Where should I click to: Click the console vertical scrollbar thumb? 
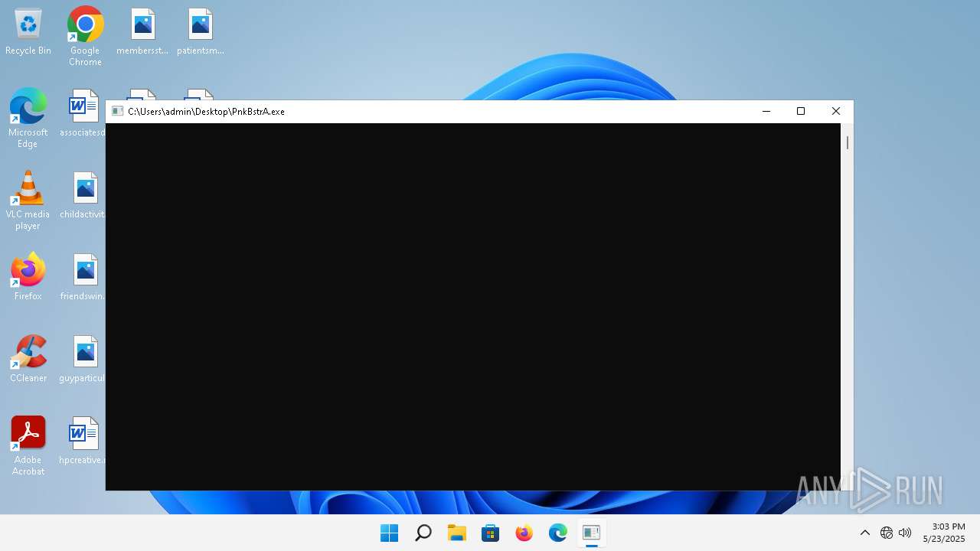tap(847, 142)
